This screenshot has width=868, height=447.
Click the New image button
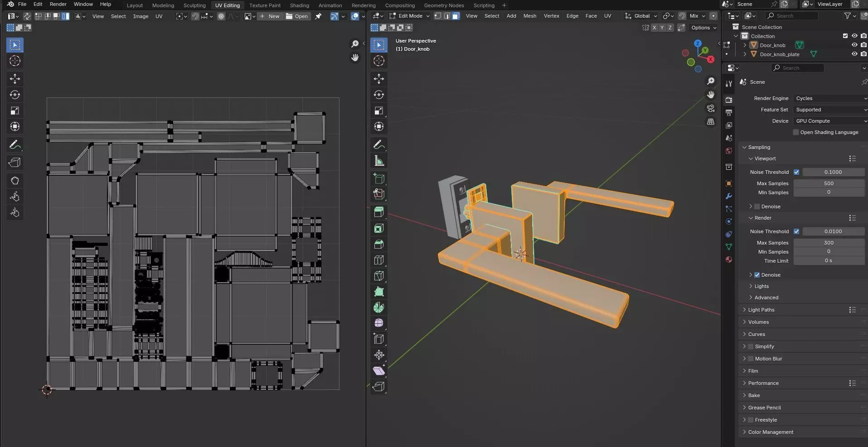(270, 16)
